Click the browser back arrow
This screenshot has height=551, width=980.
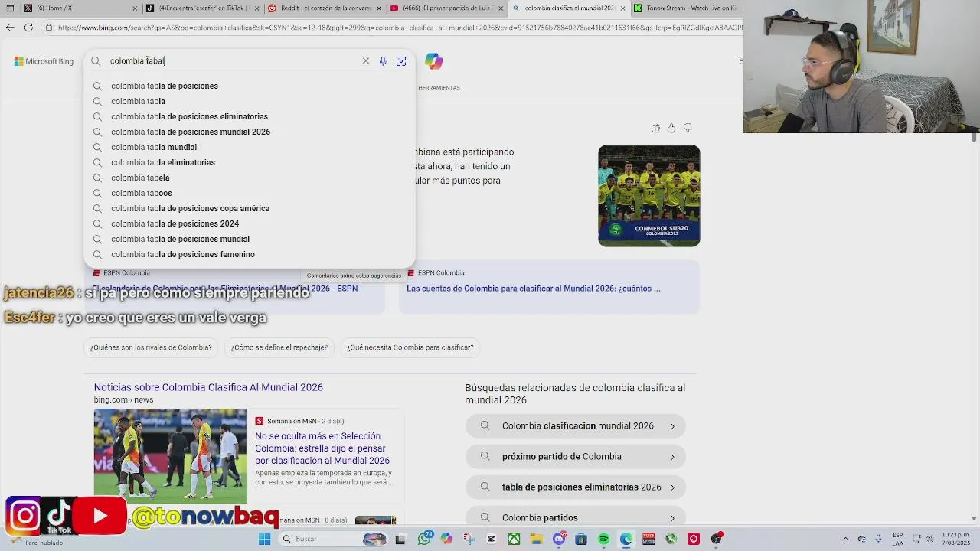click(x=9, y=28)
